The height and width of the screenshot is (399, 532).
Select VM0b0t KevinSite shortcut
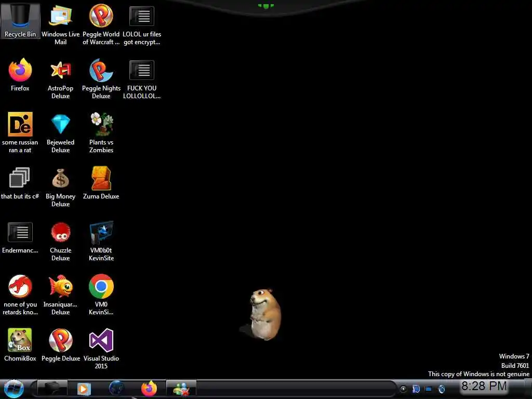click(101, 241)
